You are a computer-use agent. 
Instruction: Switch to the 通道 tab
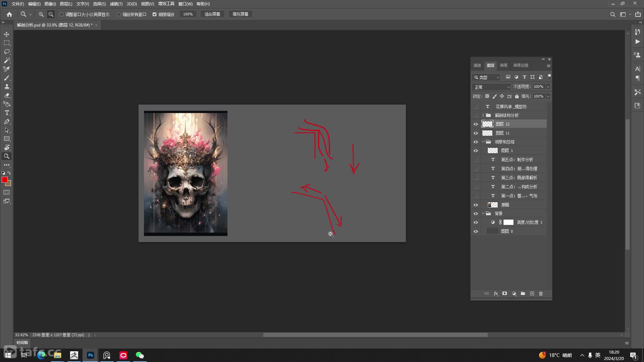pyautogui.click(x=477, y=65)
